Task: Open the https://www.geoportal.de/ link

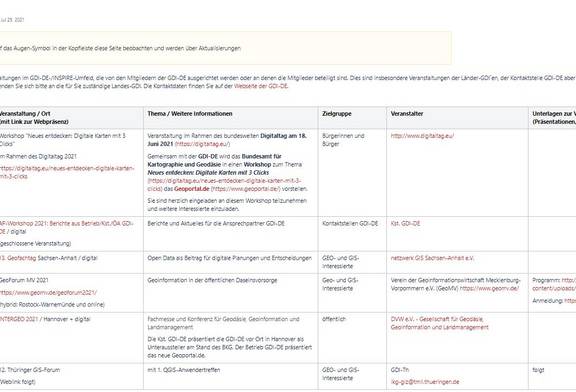Action: click(x=245, y=189)
